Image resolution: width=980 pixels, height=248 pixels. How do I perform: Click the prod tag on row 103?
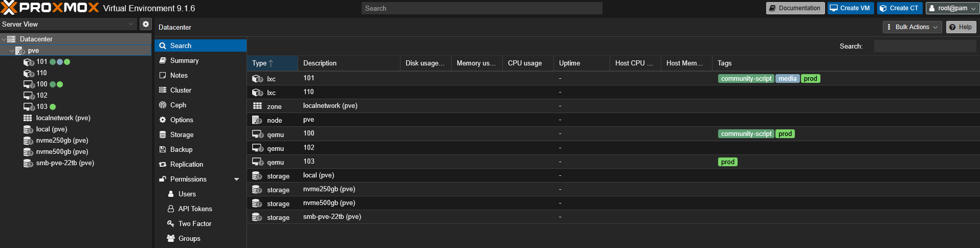click(x=728, y=162)
